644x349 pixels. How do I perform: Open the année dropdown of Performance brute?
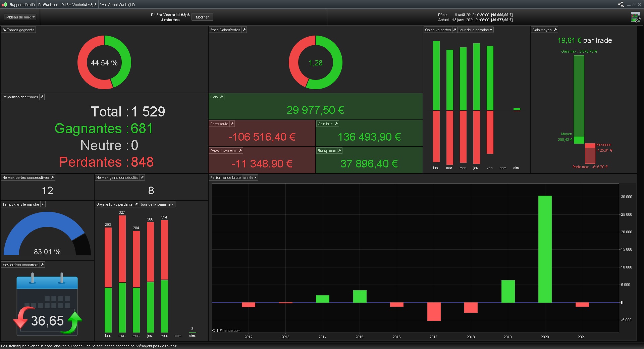250,178
